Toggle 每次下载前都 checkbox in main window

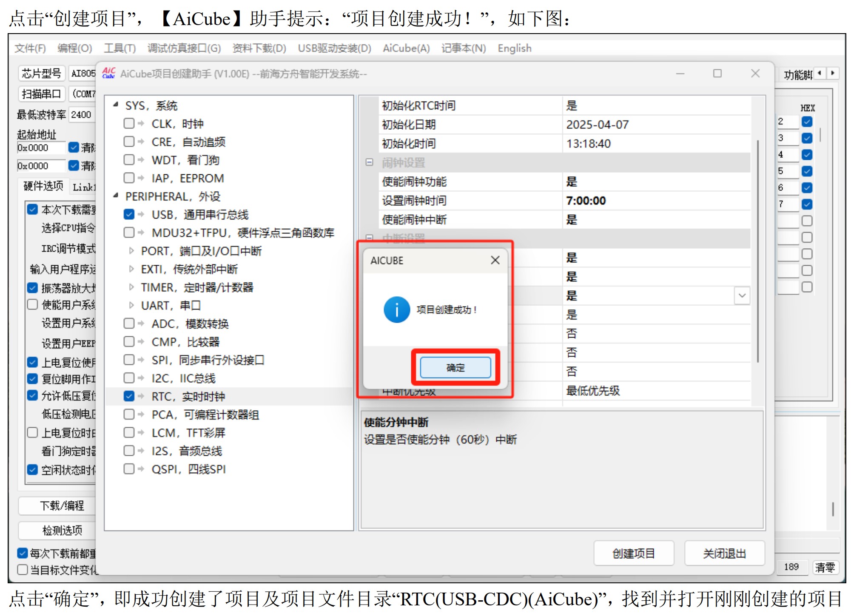23,553
